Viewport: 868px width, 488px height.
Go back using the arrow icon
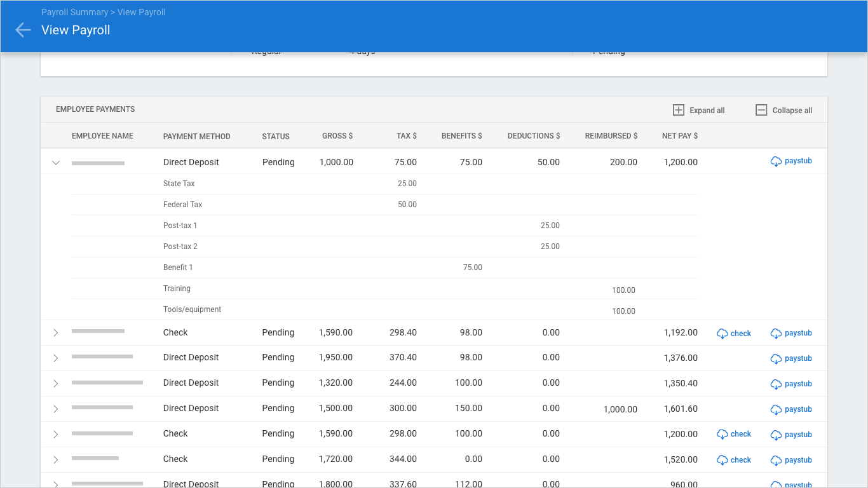[23, 30]
